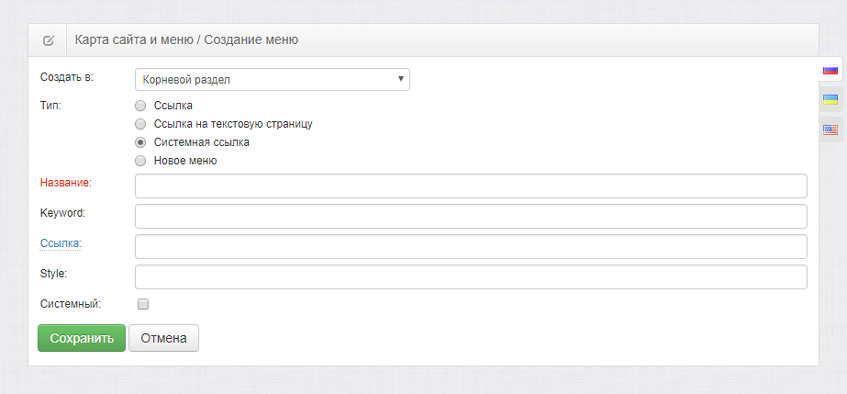The image size is (847, 394).
Task: Choose "Ссылка на текстовую страницу" radio
Action: tap(140, 124)
